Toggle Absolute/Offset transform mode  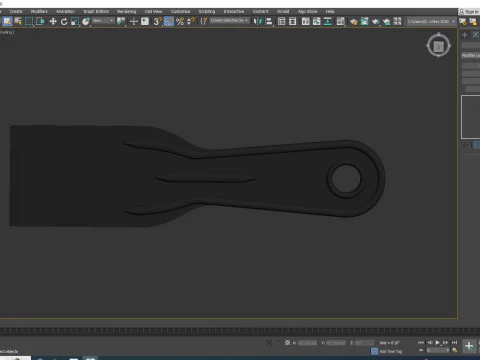(x=287, y=343)
